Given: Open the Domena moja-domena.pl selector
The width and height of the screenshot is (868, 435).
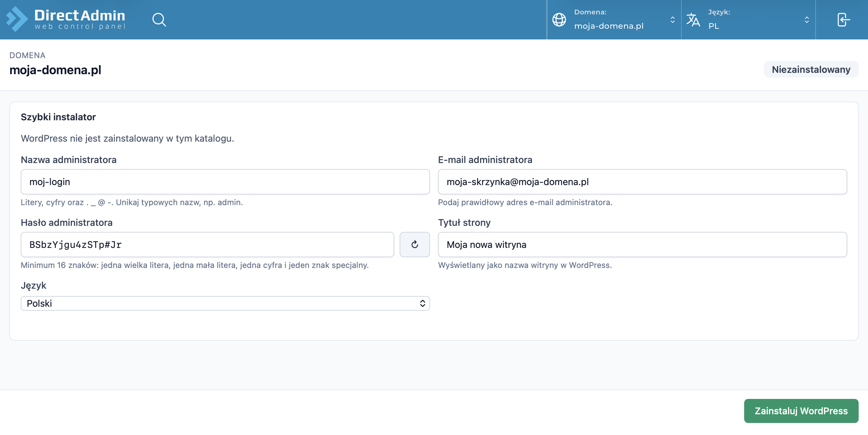Looking at the screenshot, I should pos(614,20).
